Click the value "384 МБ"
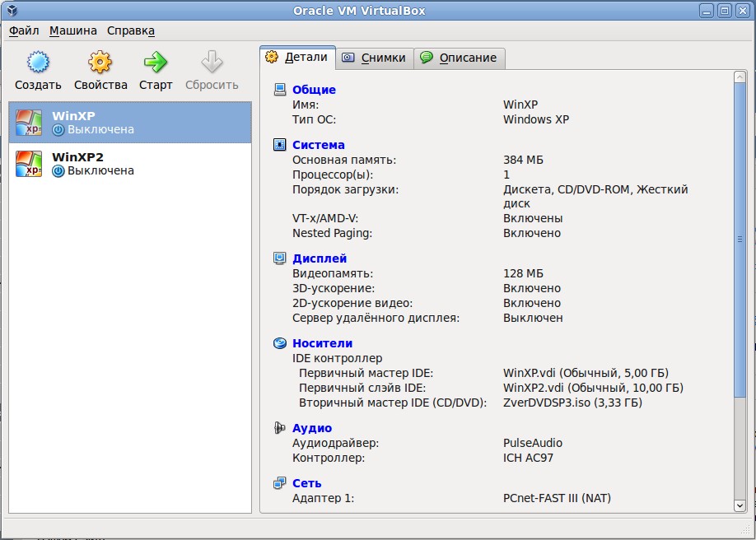Viewport: 756px width, 540px height. click(523, 160)
